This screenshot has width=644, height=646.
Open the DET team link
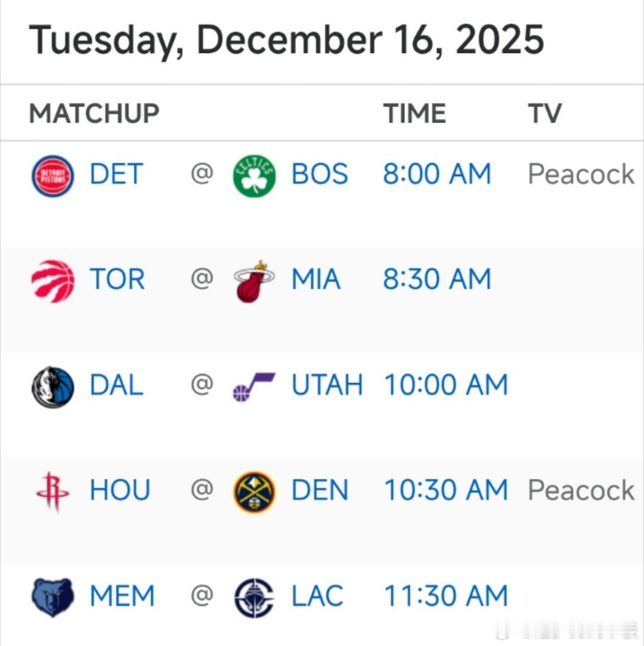pyautogui.click(x=116, y=174)
